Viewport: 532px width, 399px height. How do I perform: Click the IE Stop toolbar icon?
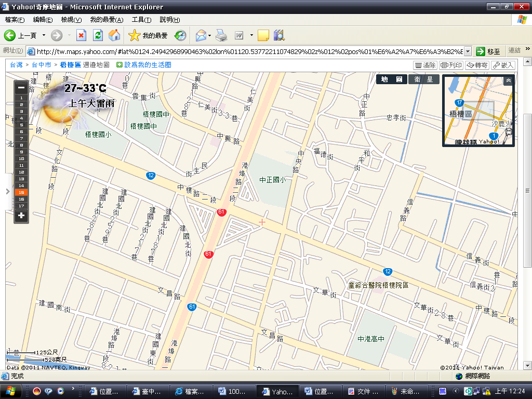click(x=81, y=35)
